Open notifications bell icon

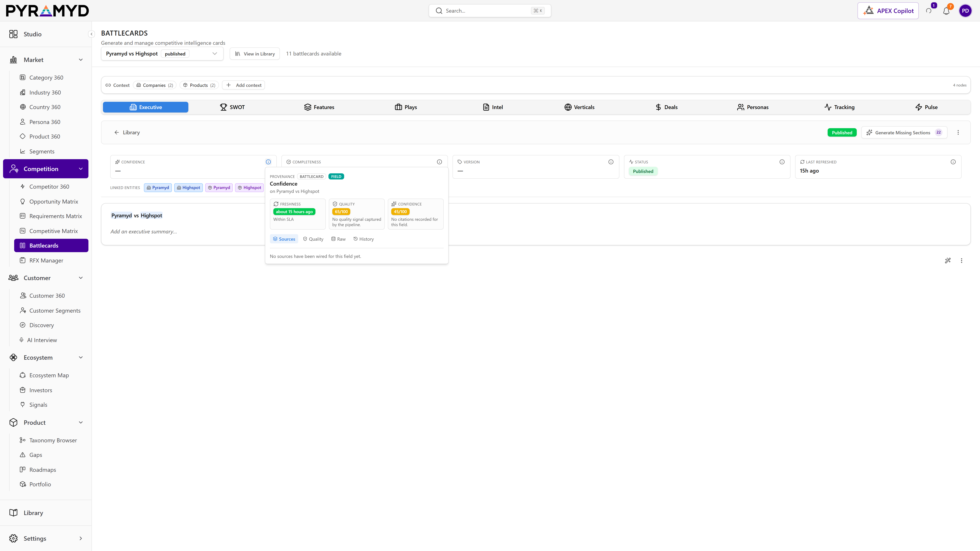pyautogui.click(x=946, y=11)
